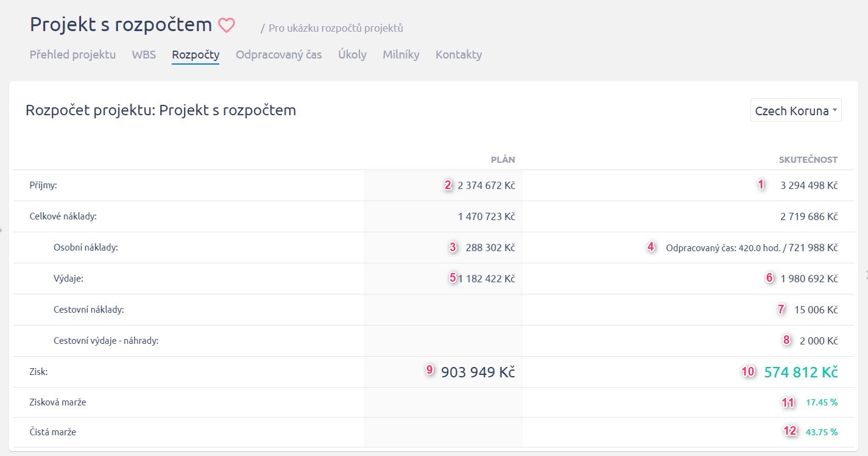Click the actual Příjmy value 3 294 498 Kč

tap(809, 186)
